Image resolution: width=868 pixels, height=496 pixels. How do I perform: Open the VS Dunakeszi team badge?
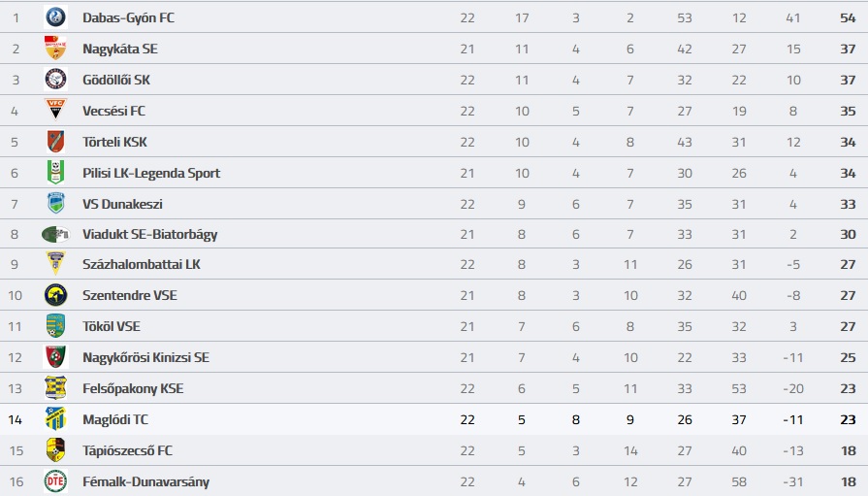coord(55,204)
